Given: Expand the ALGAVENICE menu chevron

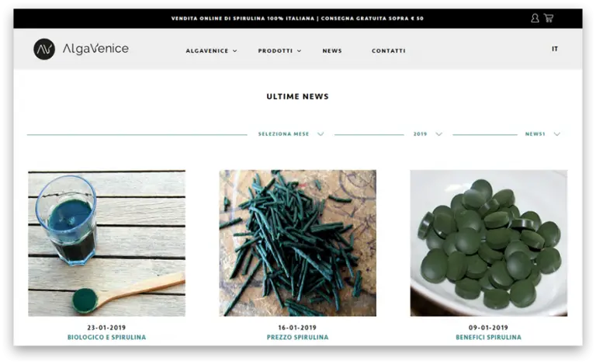Looking at the screenshot, I should (x=235, y=51).
